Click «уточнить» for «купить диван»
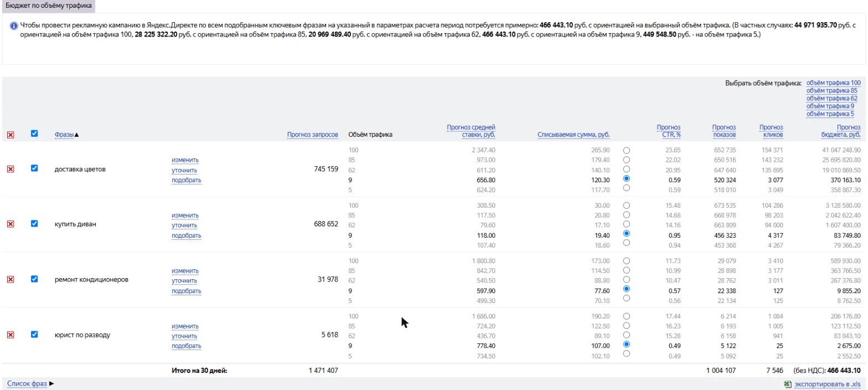The image size is (868, 390). [x=184, y=225]
